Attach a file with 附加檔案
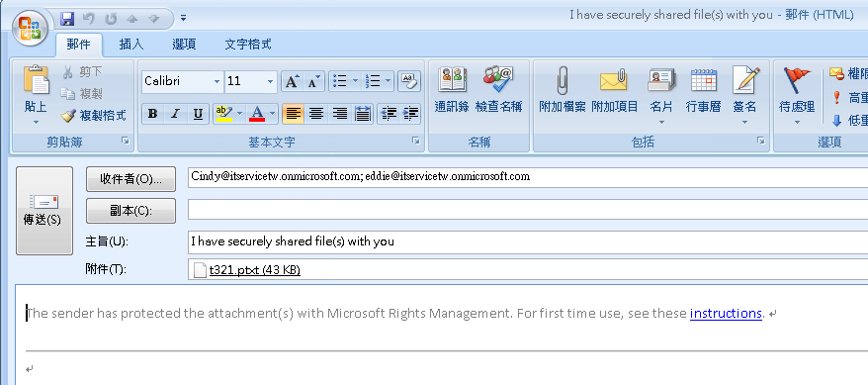The width and height of the screenshot is (868, 385). point(563,90)
